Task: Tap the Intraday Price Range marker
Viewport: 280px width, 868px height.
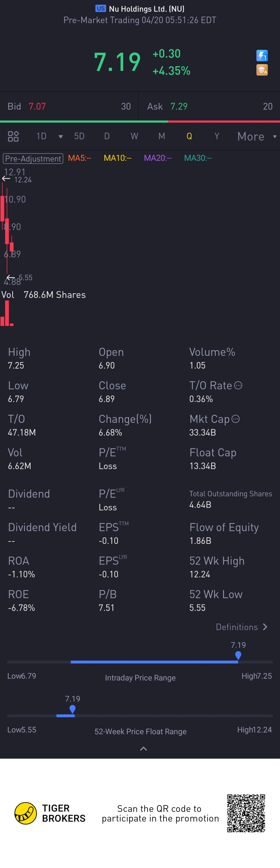Action: coord(238,655)
